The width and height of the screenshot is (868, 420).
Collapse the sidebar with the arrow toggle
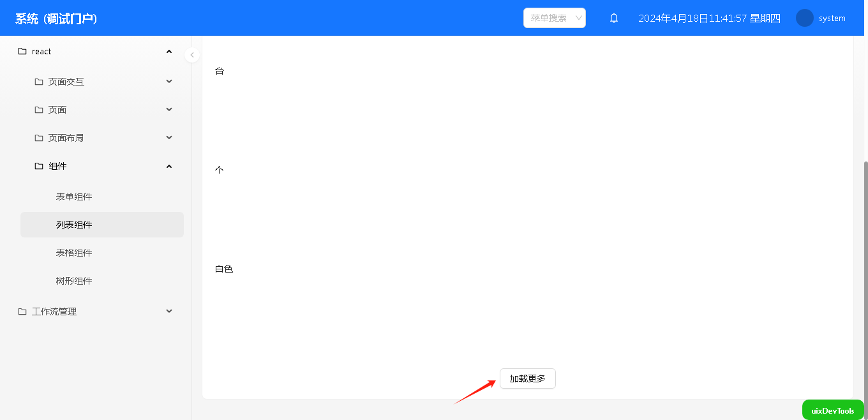point(192,55)
